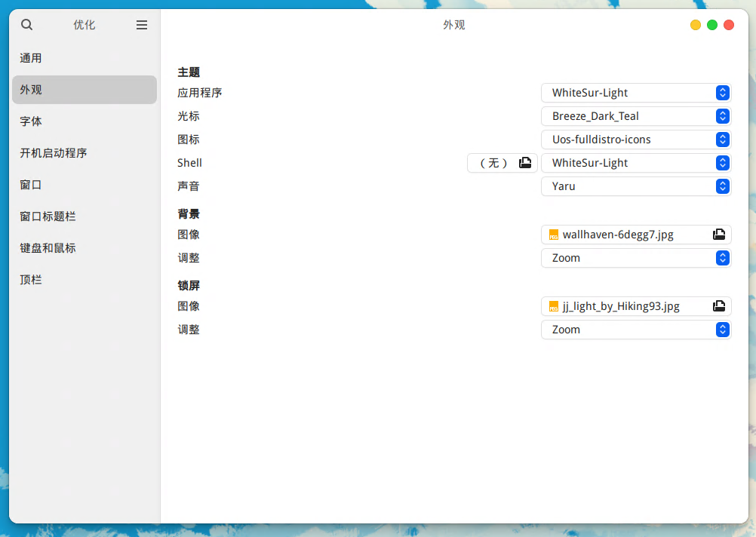The height and width of the screenshot is (537, 756).
Task: Click the 主题 section heading
Action: point(189,72)
